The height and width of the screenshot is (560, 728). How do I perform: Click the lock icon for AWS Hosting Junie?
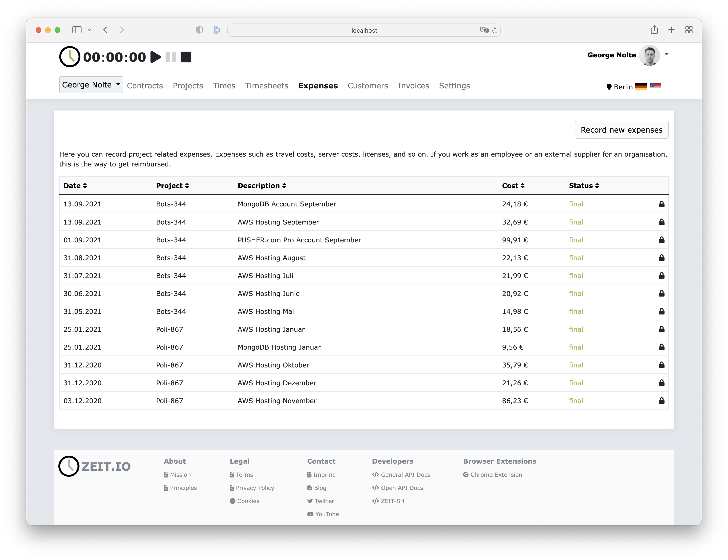coord(661,293)
